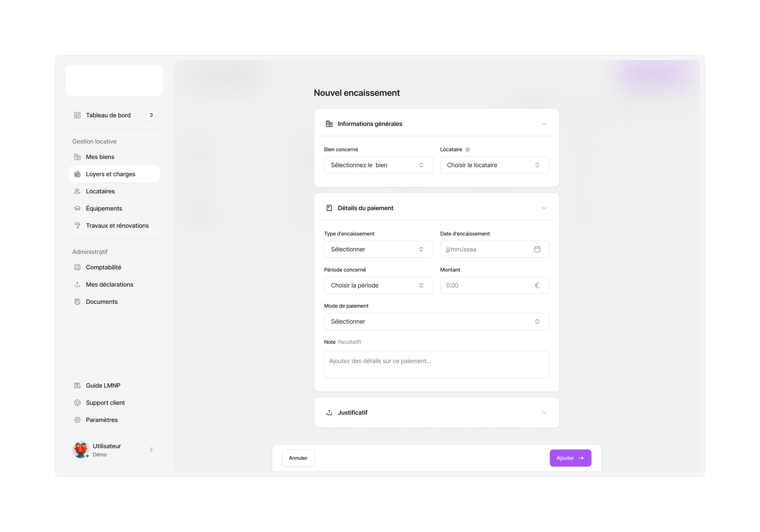The width and height of the screenshot is (760, 532).
Task: Click the Comptabilité calculator icon
Action: [x=77, y=267]
